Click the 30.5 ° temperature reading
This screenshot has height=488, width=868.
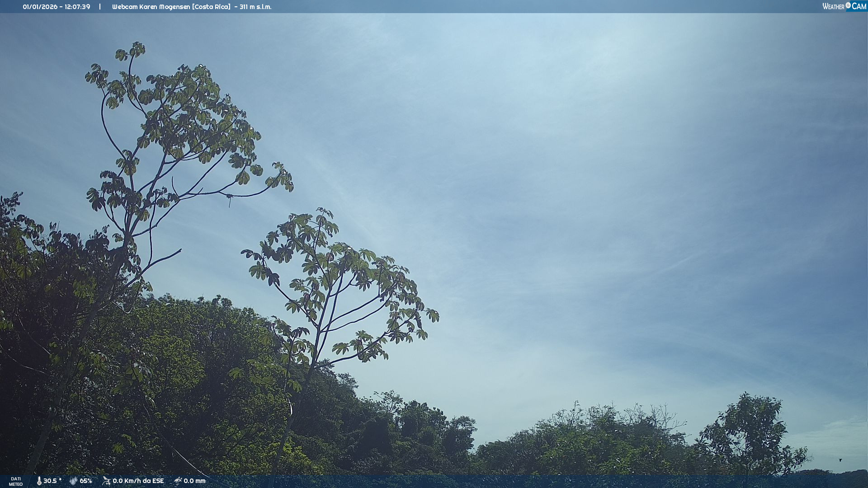(52, 481)
